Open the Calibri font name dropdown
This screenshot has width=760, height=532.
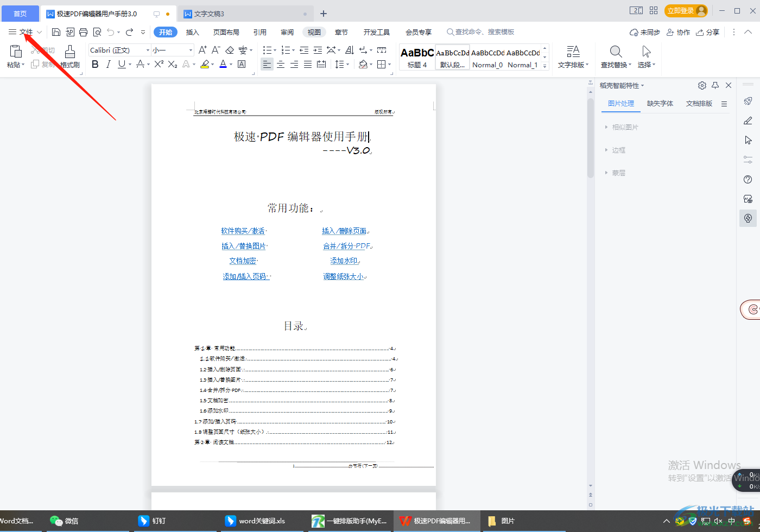pyautogui.click(x=148, y=50)
